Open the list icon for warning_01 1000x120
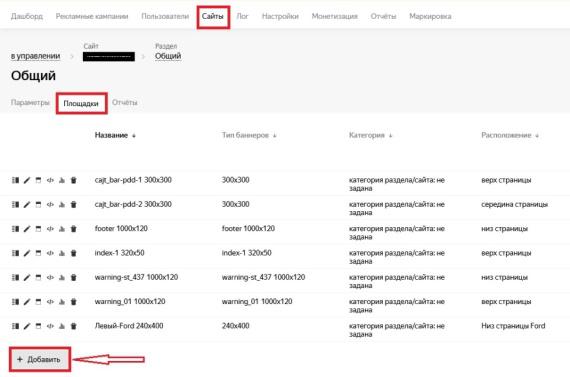Viewport: 570px width, 377px height. (15, 302)
